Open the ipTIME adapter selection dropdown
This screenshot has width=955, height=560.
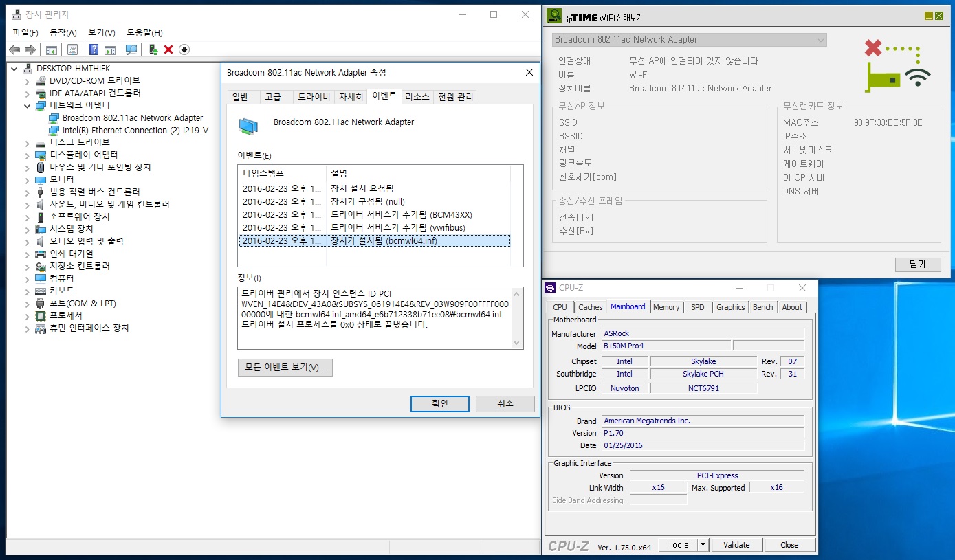pos(689,40)
